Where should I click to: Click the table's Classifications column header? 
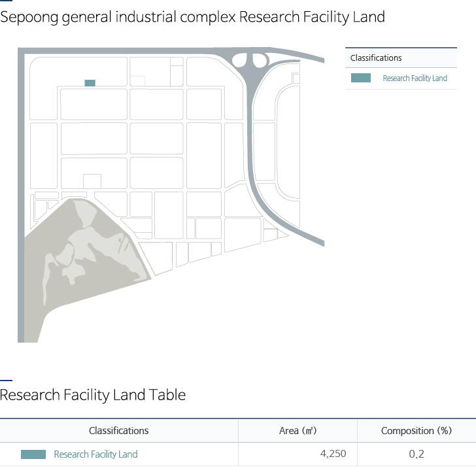119,431
